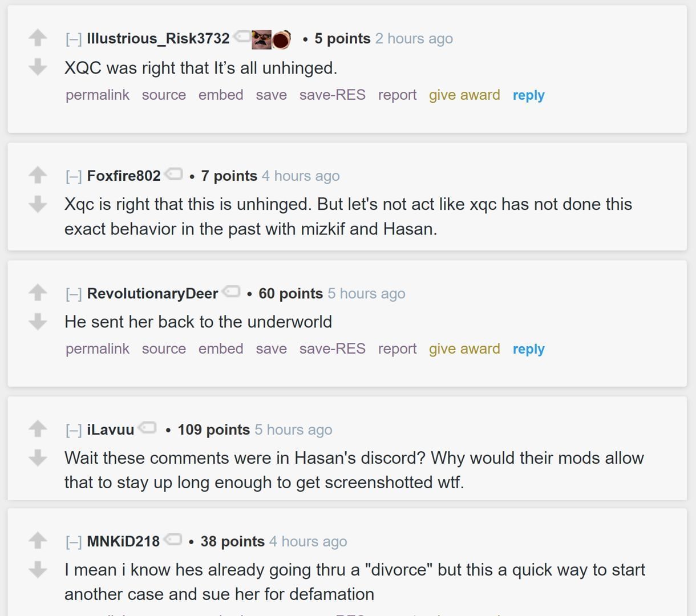The image size is (696, 616).
Task: Upvote Foxfire802's comment
Action: click(x=38, y=175)
